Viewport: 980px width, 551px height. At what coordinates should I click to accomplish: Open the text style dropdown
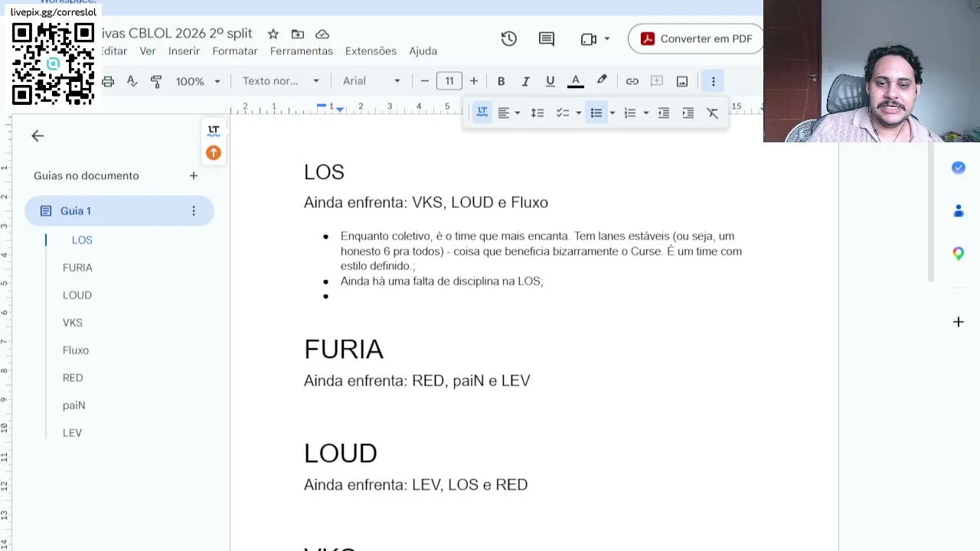coord(281,81)
